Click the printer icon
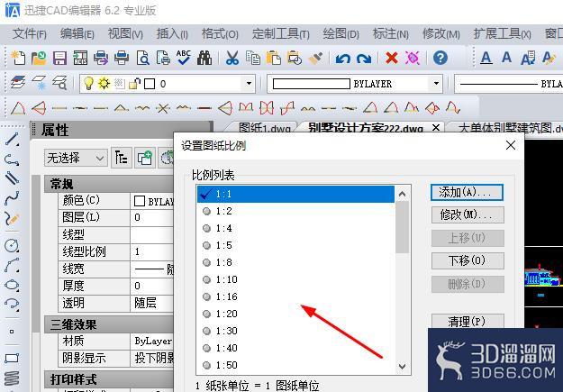Image resolution: width=563 pixels, height=392 pixels. click(x=122, y=58)
